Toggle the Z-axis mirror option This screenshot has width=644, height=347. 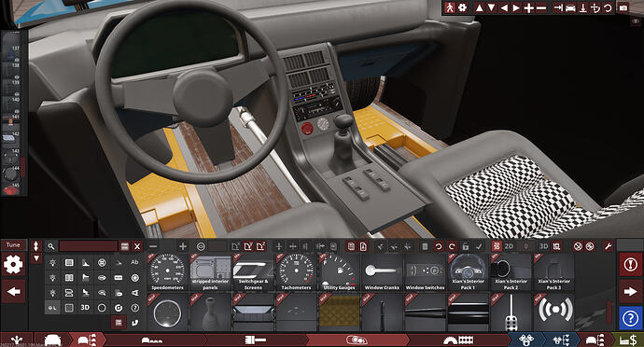point(261,246)
